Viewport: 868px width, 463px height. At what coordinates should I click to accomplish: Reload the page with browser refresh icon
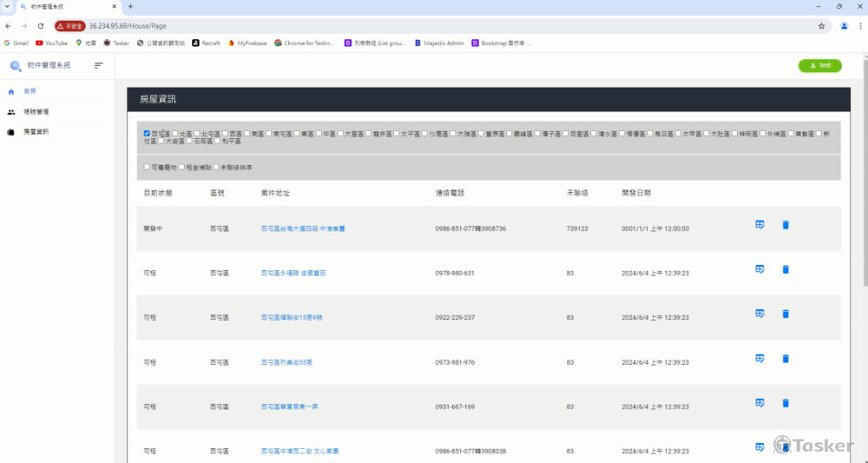point(41,26)
